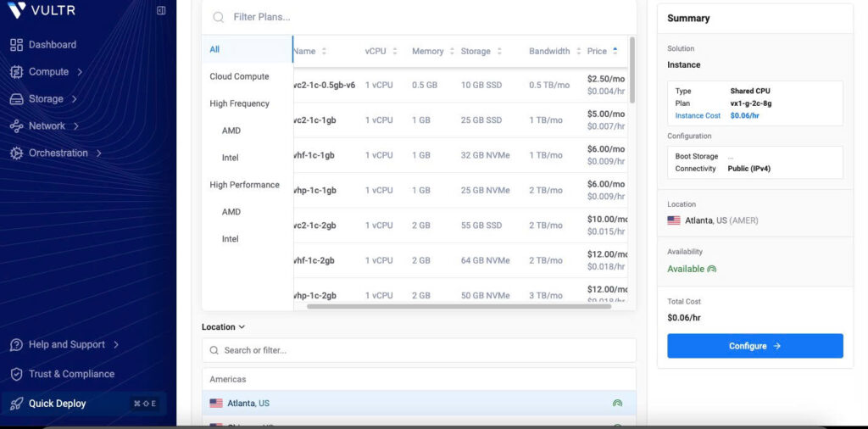
Task: Click the 0.5 TB/mo bandwidth cell
Action: (x=549, y=86)
